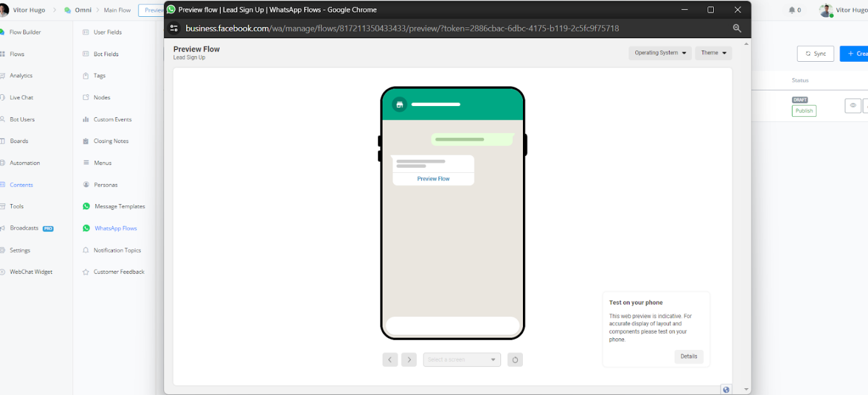Open Message Templates in sidebar
Screen dimensions: 868x395
(x=119, y=207)
